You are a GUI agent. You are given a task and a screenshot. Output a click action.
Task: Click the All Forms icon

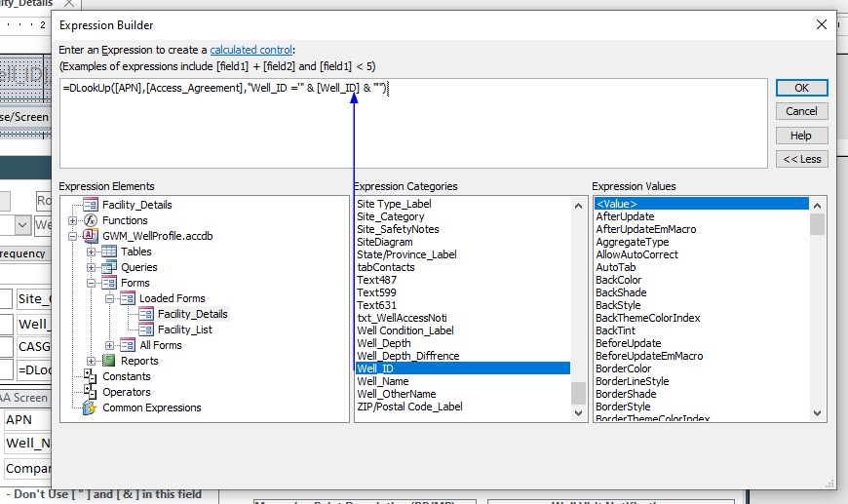tap(128, 345)
